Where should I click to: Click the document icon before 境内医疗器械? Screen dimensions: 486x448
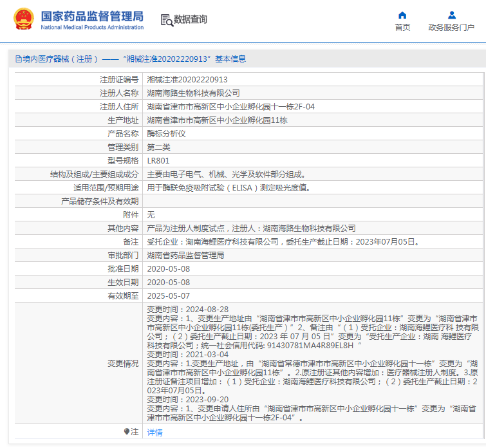19,59
